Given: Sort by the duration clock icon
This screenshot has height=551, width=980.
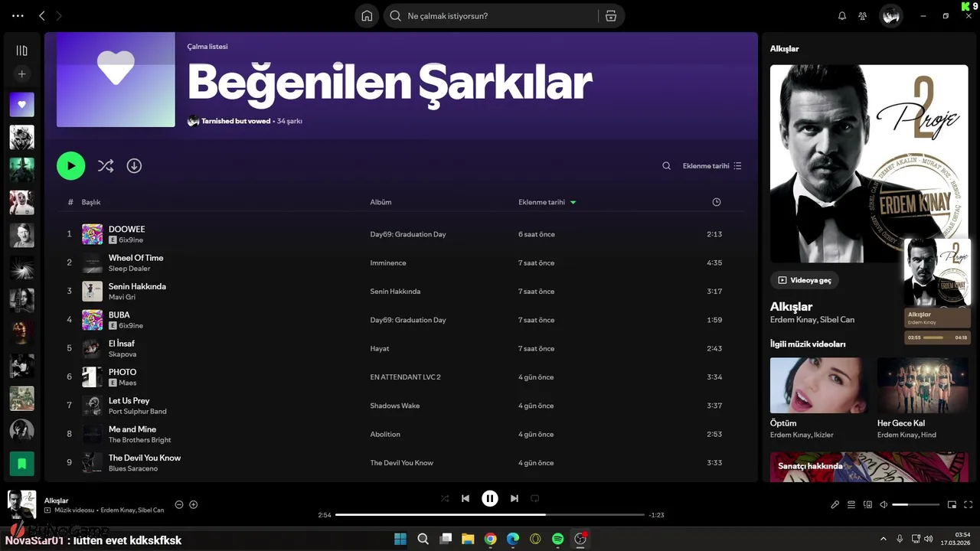Looking at the screenshot, I should [717, 202].
